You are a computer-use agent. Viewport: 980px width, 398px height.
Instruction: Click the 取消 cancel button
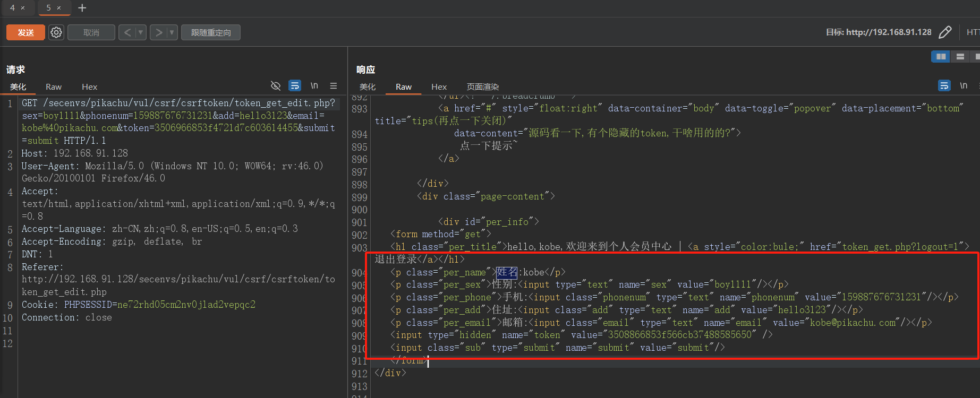click(91, 32)
